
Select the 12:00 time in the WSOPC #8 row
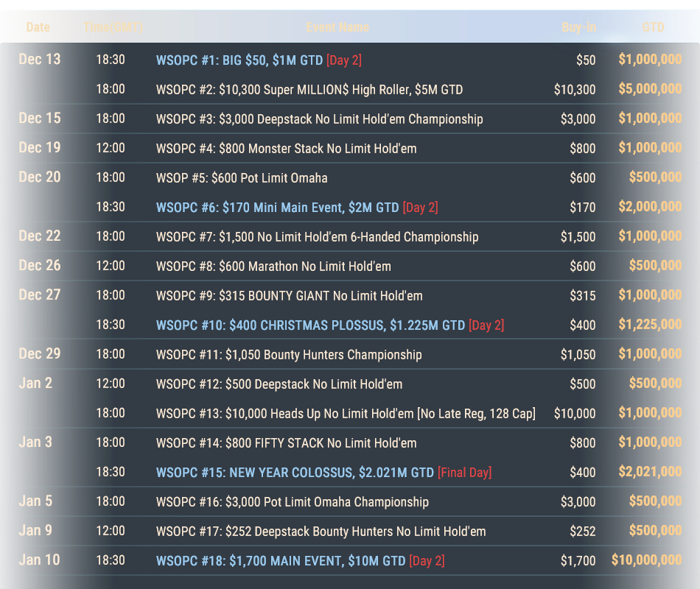[x=111, y=266]
